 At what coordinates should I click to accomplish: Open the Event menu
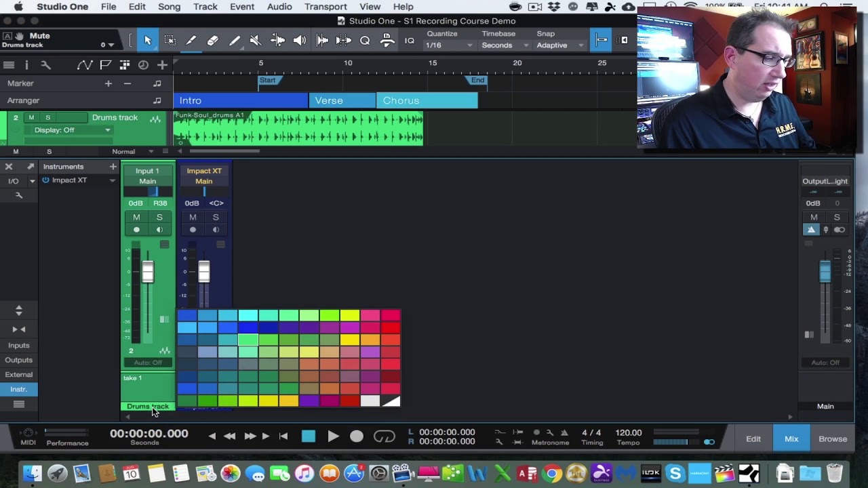click(242, 7)
